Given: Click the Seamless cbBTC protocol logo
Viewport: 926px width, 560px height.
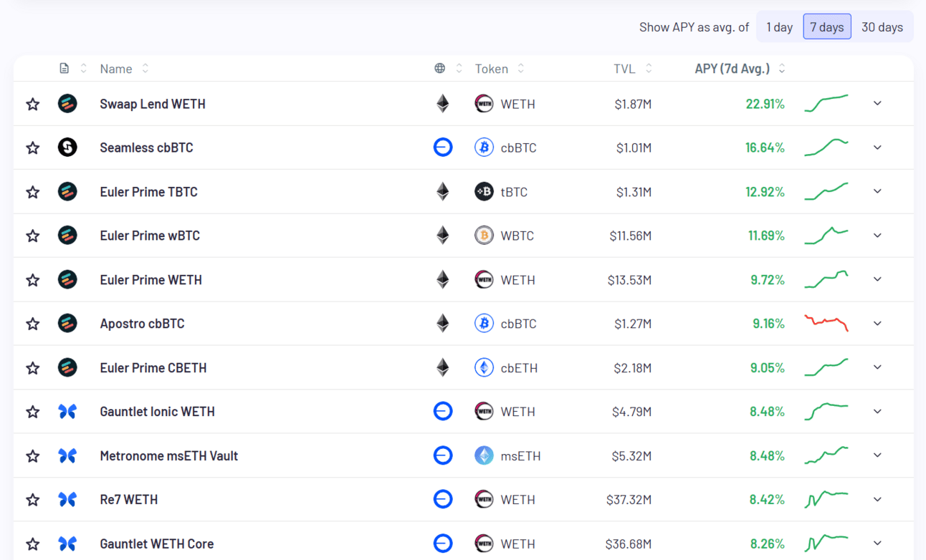Looking at the screenshot, I should 67,148.
